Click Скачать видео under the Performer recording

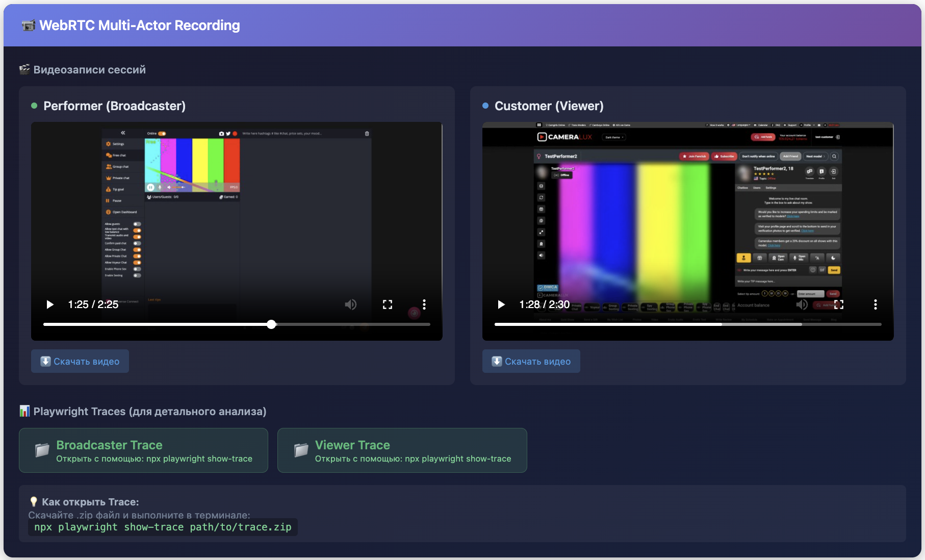pyautogui.click(x=80, y=361)
